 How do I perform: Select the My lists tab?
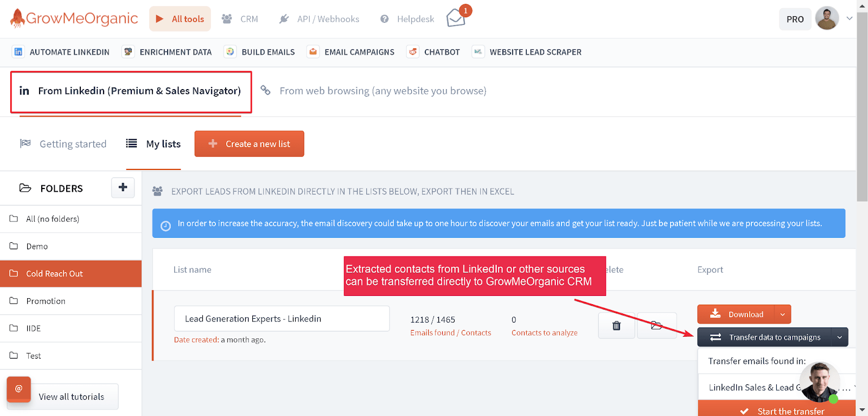coord(154,144)
